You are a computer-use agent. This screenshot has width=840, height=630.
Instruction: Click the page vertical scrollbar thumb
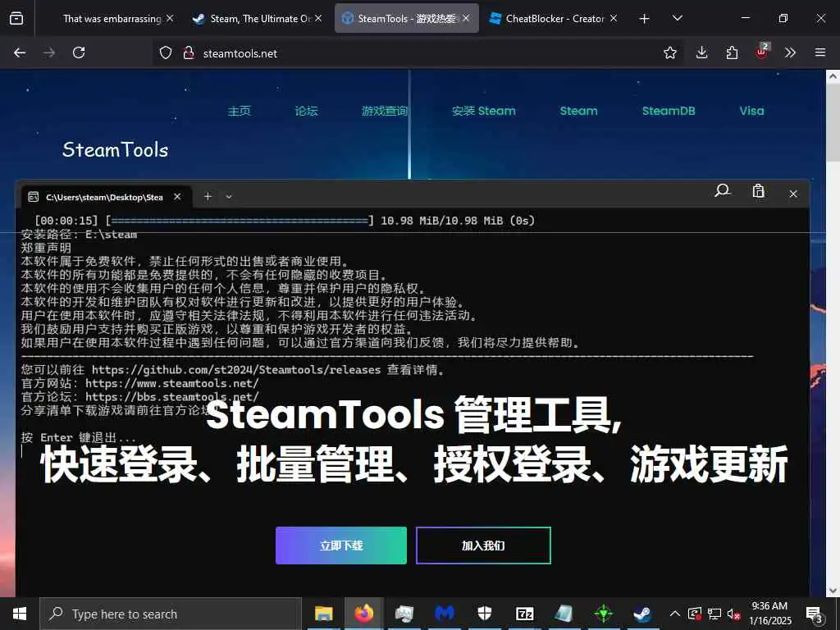[833, 123]
